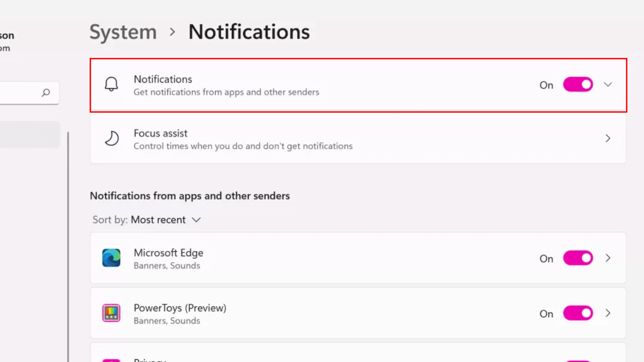
Task: Click the left sidebar scrollbar
Action: pyautogui.click(x=68, y=241)
